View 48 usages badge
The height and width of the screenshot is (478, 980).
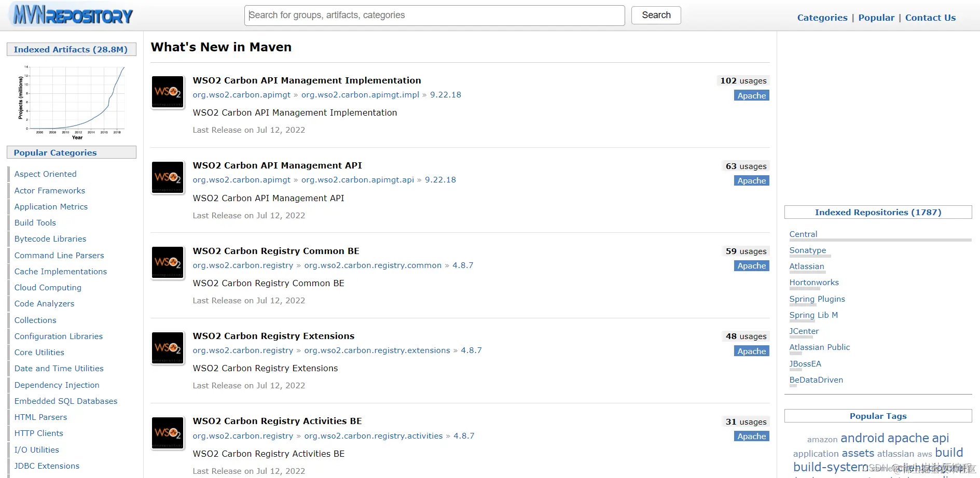coord(746,336)
